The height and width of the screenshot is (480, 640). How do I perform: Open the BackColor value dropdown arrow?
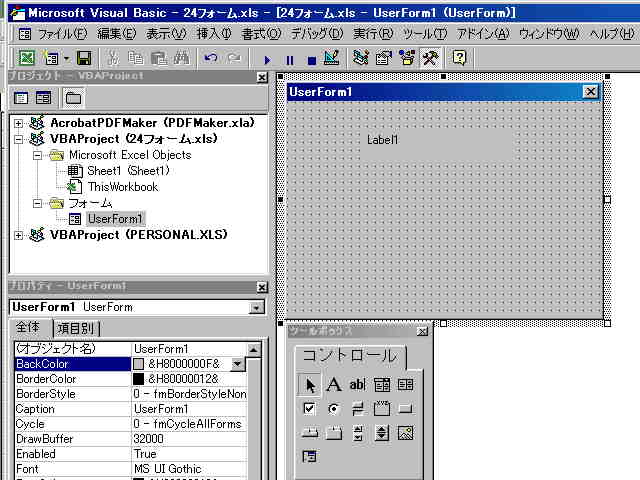pos(238,364)
